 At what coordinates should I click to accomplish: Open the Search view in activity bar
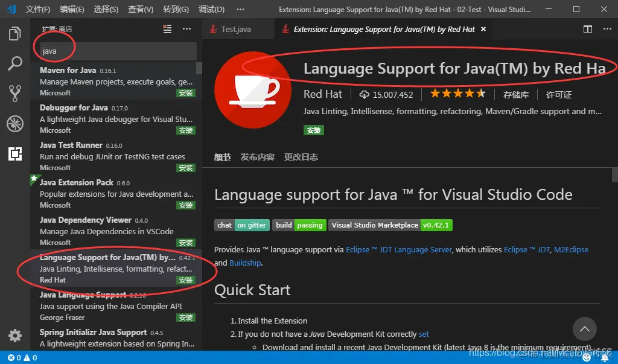pyautogui.click(x=15, y=63)
